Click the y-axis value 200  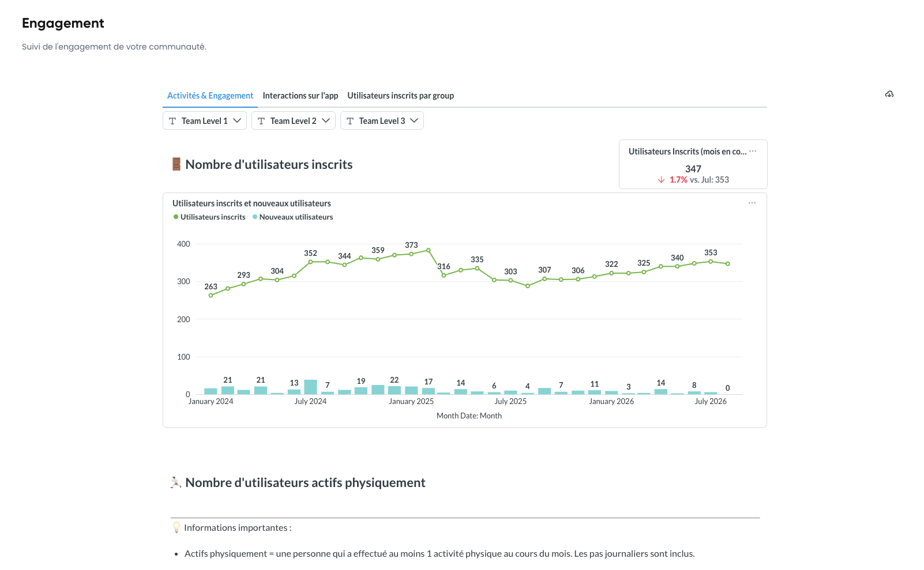click(x=183, y=319)
